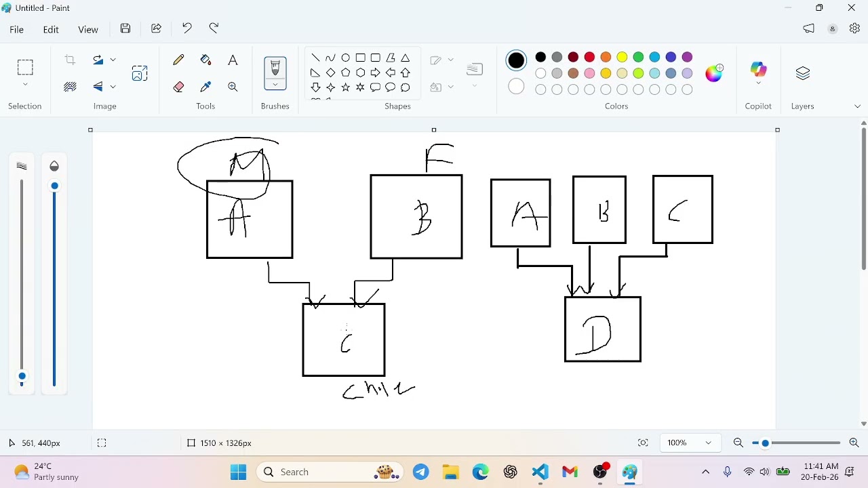Screen dimensions: 868x488
Task: Click the Zoom out minus button
Action: (738, 443)
